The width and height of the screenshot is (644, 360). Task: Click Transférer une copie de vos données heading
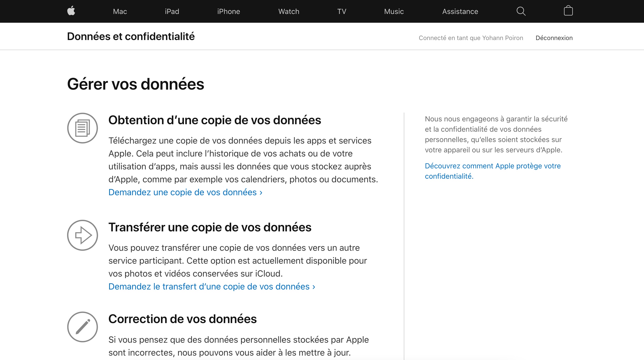click(x=210, y=227)
